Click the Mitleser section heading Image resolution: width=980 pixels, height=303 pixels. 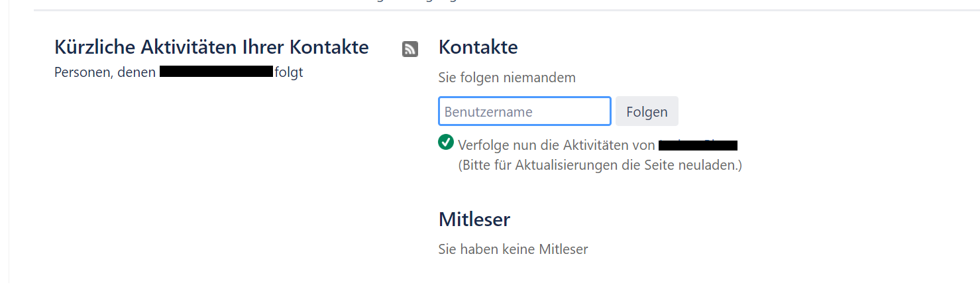pos(474,219)
